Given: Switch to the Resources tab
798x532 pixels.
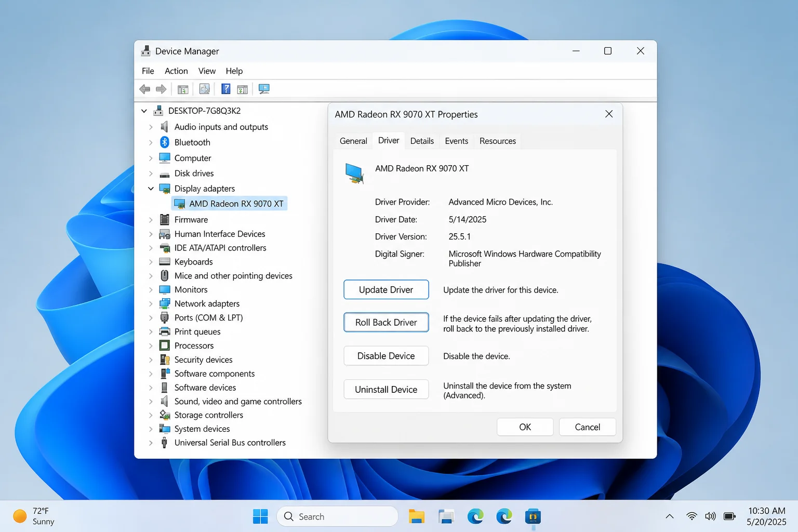Looking at the screenshot, I should point(498,141).
